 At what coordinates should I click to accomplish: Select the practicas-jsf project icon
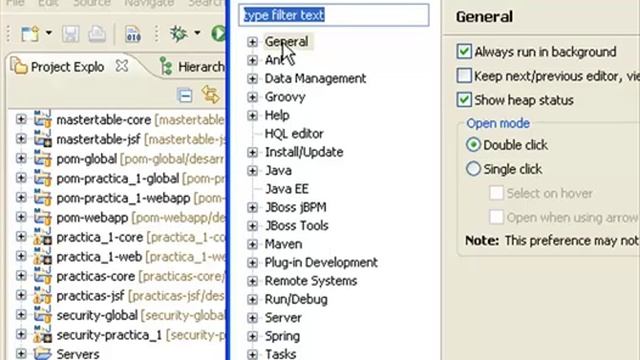pos(42,296)
